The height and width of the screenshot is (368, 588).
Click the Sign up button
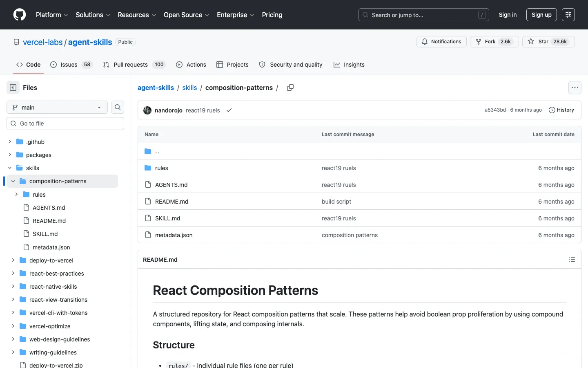click(x=541, y=15)
